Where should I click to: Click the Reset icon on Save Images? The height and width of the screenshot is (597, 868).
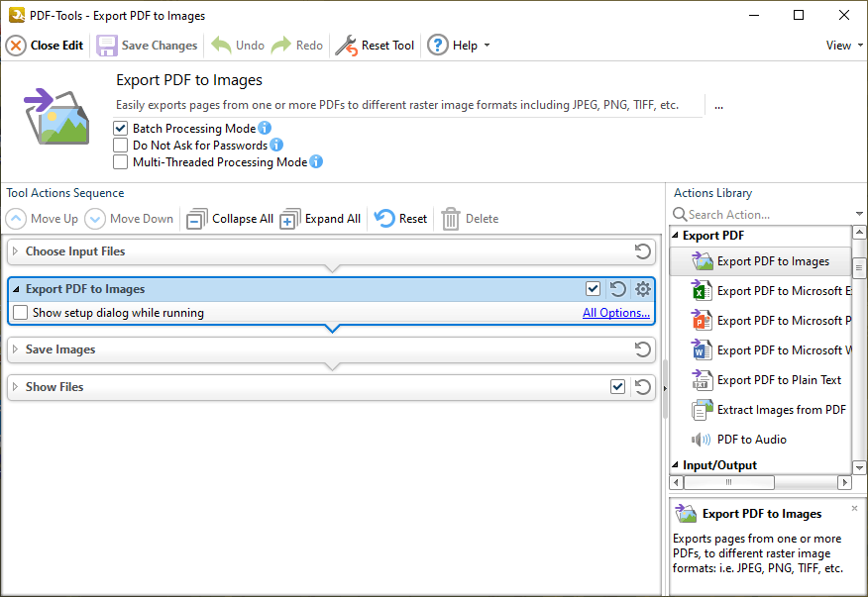642,349
